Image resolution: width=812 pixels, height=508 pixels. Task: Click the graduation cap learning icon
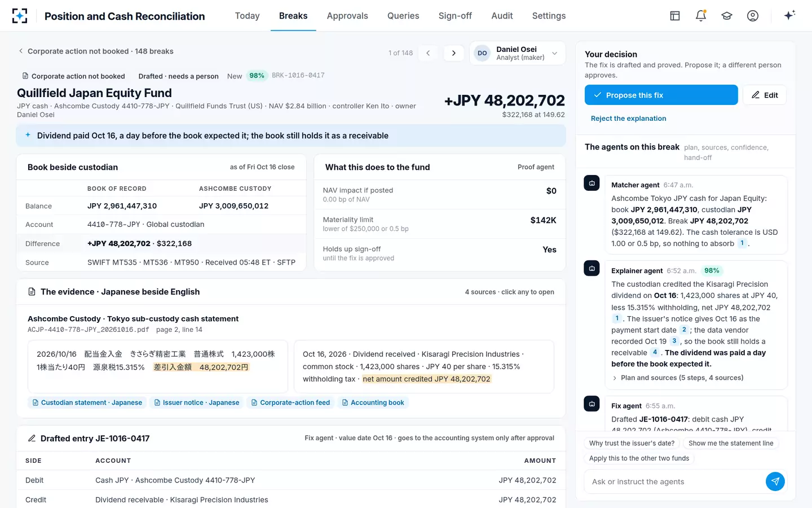pos(727,16)
